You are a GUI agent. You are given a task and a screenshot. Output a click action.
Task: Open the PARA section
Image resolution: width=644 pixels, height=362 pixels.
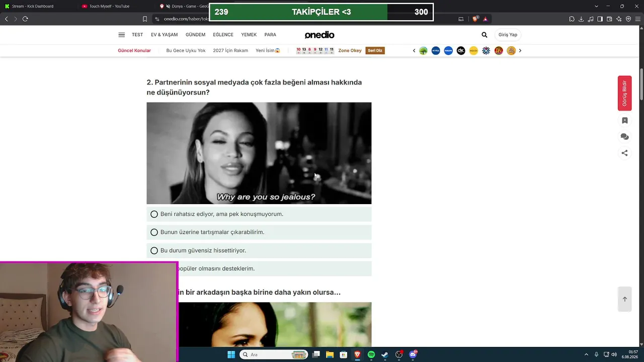point(270,35)
